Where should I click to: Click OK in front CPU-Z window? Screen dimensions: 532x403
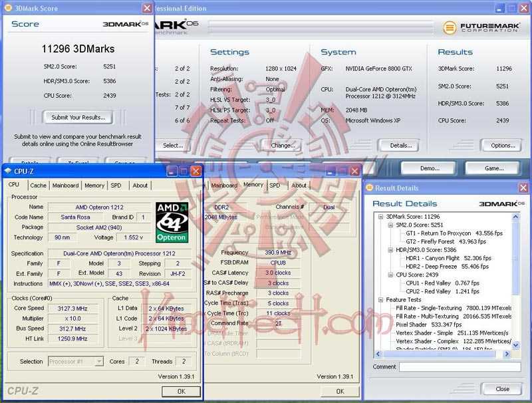tap(181, 392)
